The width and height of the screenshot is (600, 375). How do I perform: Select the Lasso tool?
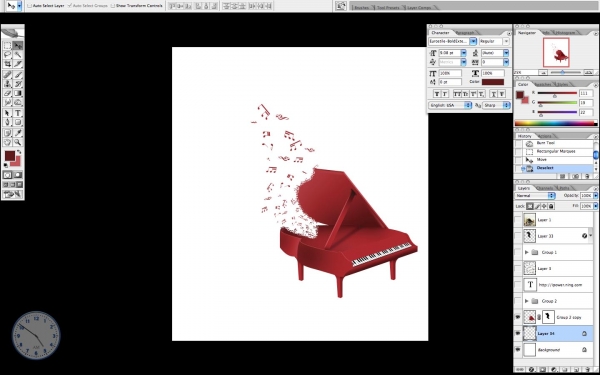(x=8, y=55)
